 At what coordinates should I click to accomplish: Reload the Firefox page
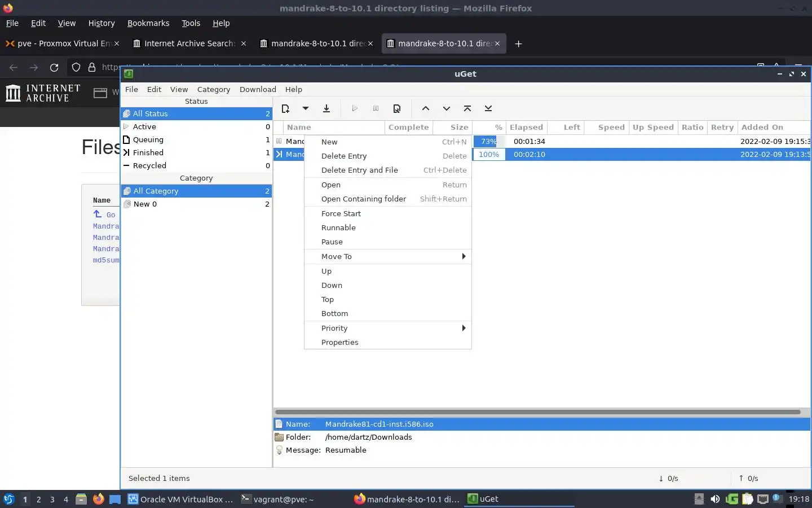tap(54, 67)
